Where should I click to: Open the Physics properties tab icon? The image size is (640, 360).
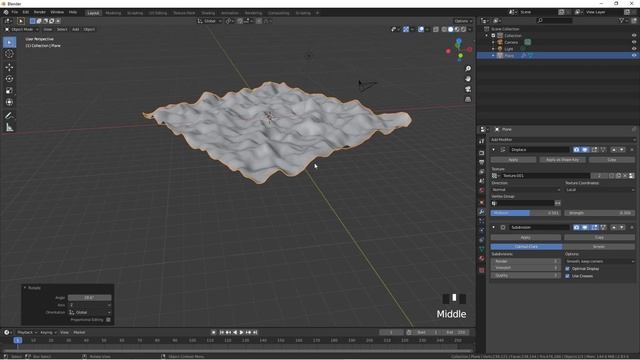pos(482,231)
